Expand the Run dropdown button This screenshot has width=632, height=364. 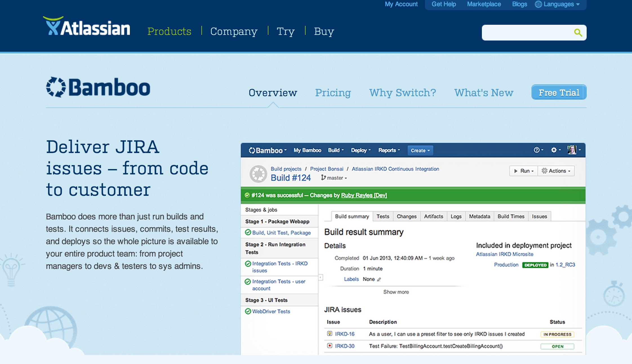point(524,171)
